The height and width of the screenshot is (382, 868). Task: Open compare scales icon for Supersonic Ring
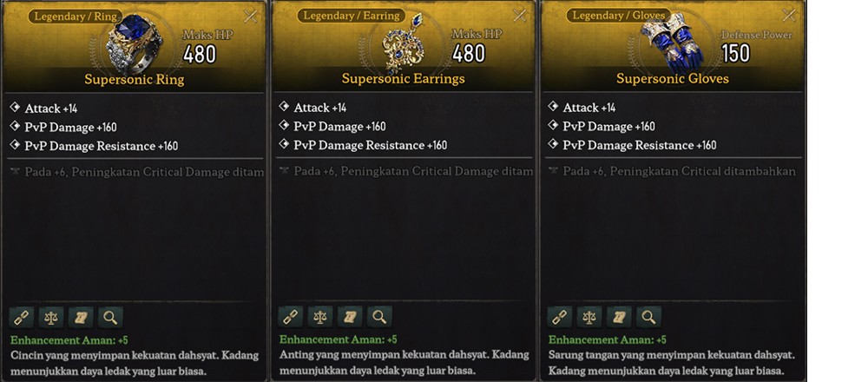click(51, 317)
